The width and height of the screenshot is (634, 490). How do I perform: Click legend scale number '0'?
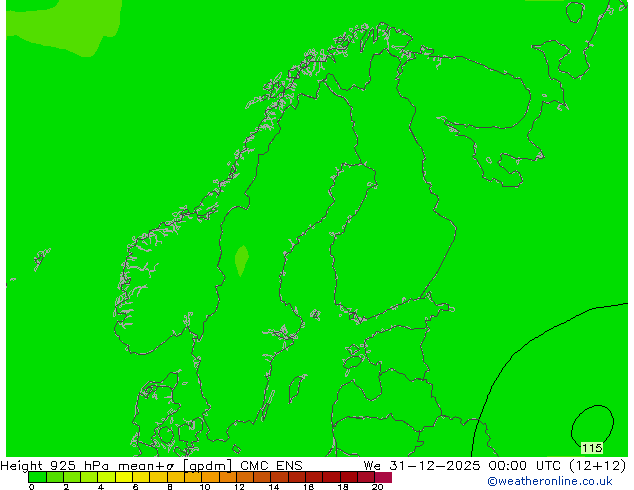[x=32, y=487]
